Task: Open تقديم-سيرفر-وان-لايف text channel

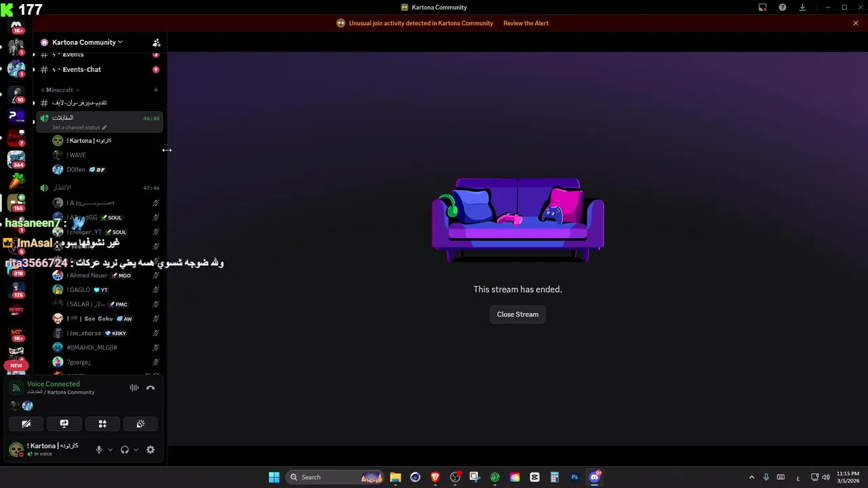Action: (98, 103)
